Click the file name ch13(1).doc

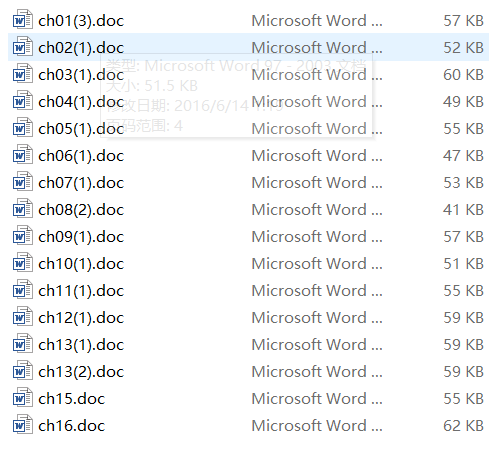(x=81, y=345)
